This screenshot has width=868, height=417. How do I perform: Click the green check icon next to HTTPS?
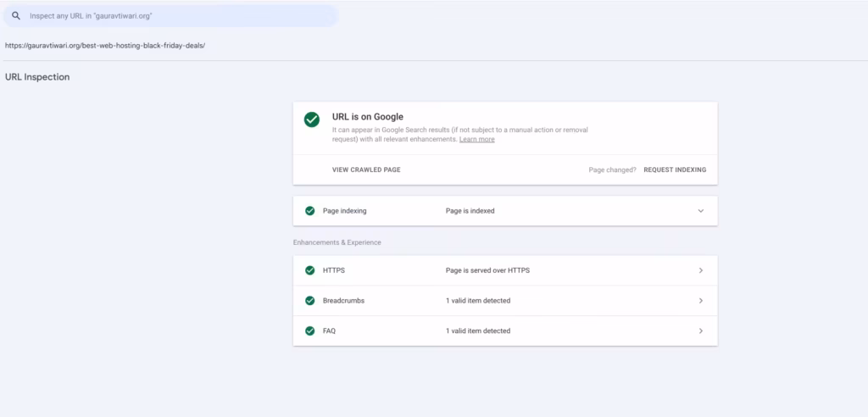tap(310, 270)
